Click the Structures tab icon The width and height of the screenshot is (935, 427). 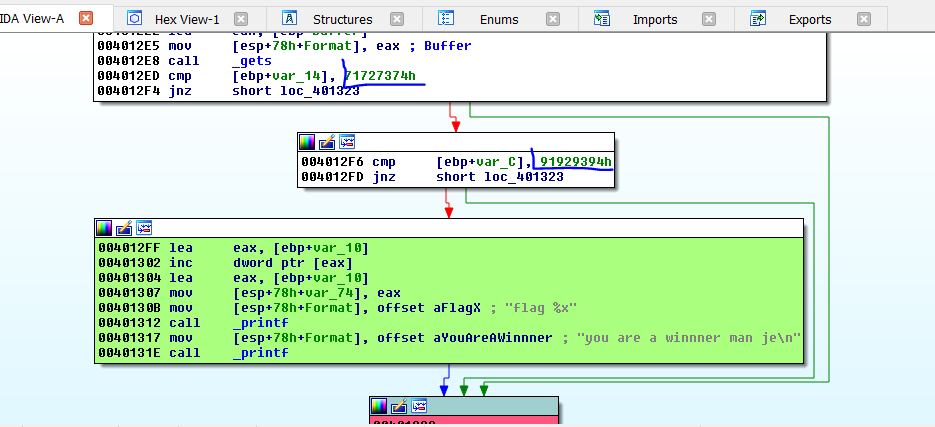click(290, 19)
